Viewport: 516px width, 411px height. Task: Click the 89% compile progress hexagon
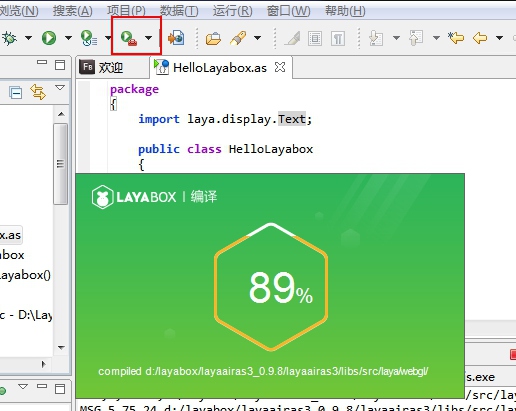[x=271, y=287]
